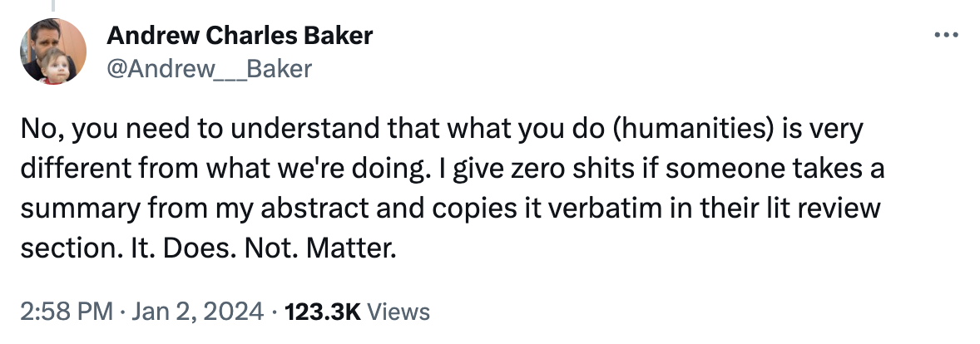This screenshot has width=980, height=344.
Task: Open the 2:58 PM timestamp link
Action: 67,311
